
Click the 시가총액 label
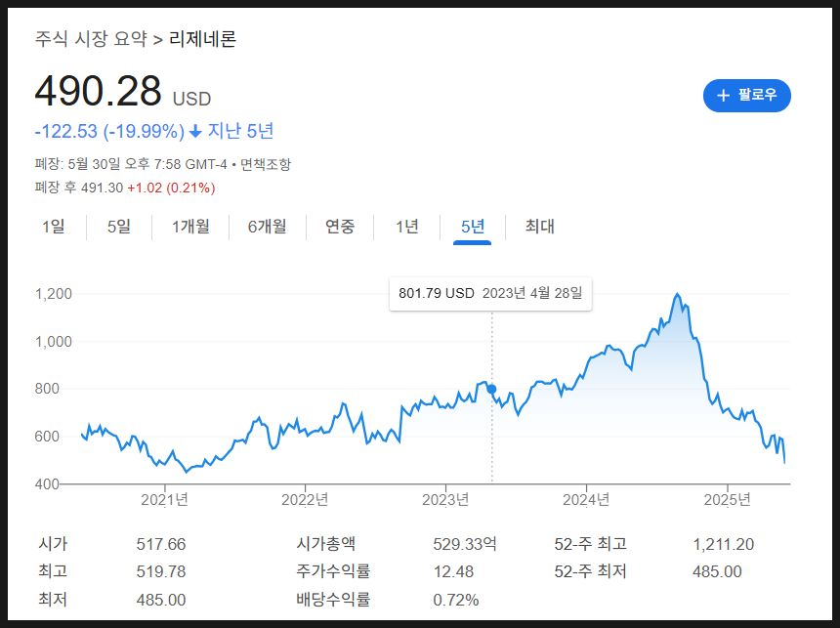coord(325,544)
